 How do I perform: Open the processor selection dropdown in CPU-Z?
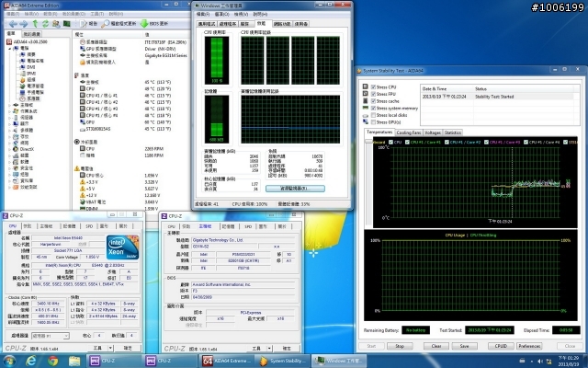click(51, 336)
